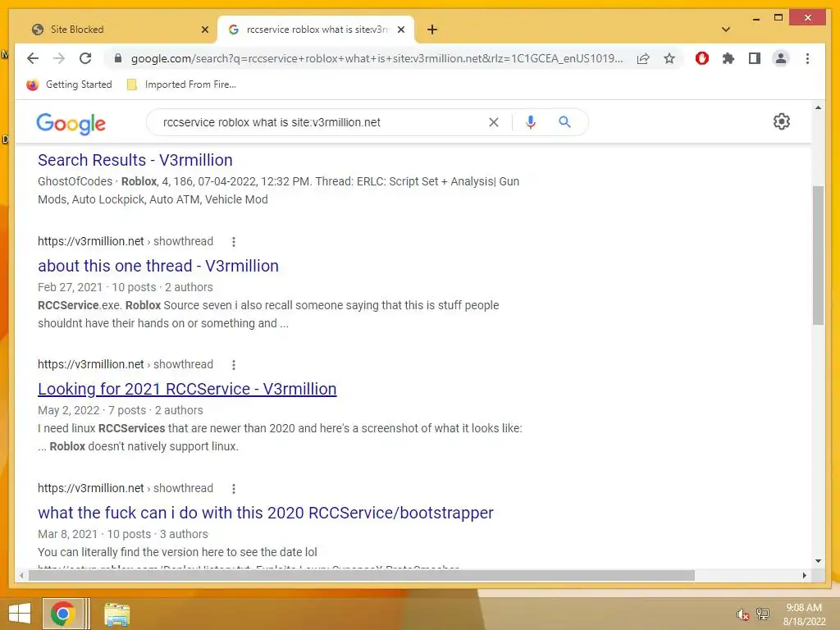
Task: Open the Extensions puzzle-piece menu
Action: coord(728,58)
